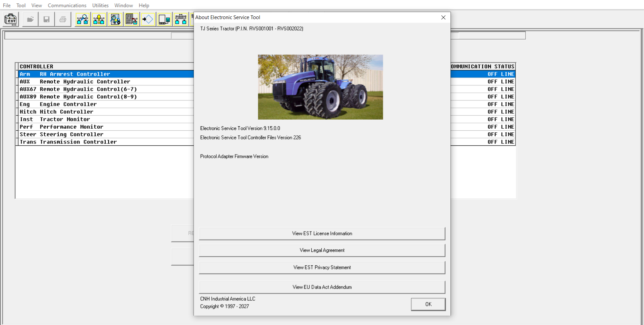Click the CNH Industrial America LLC text
Viewport: 644px width, 325px height.
pyautogui.click(x=228, y=299)
